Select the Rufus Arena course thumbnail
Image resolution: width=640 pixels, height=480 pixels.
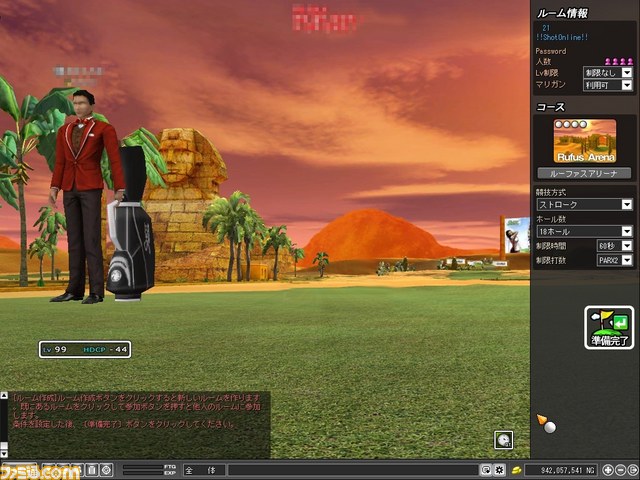[x=584, y=141]
